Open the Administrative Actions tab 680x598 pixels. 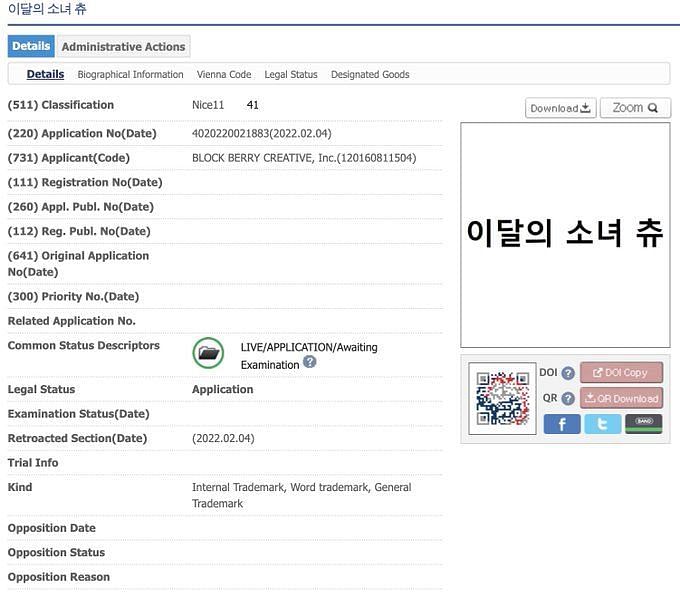(123, 46)
